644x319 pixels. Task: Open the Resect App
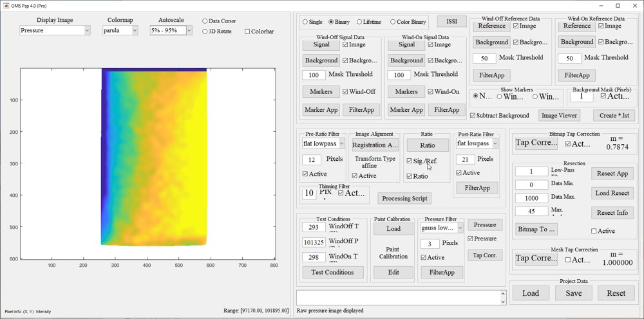[612, 174]
